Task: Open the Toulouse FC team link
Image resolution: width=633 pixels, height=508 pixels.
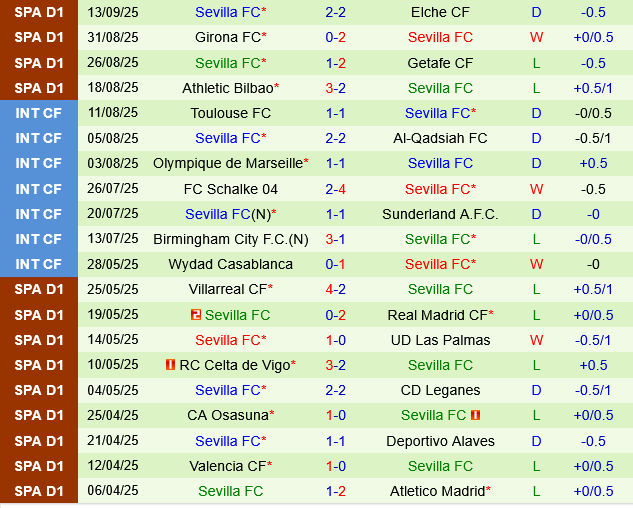Action: pos(231,113)
